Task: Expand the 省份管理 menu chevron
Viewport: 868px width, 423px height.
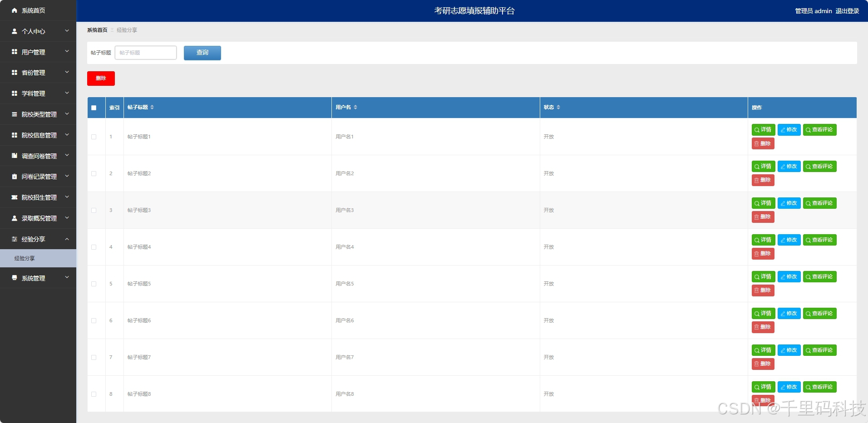Action: (x=67, y=72)
